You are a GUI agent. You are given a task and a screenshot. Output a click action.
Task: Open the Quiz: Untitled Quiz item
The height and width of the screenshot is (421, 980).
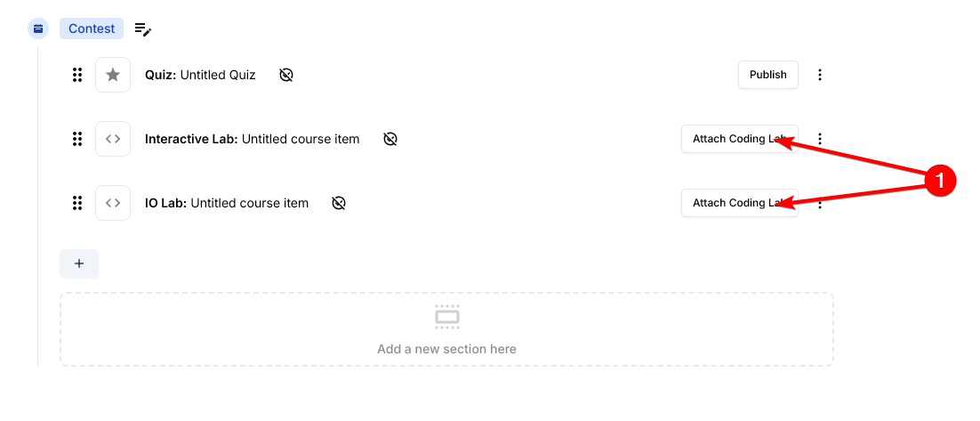tap(200, 75)
